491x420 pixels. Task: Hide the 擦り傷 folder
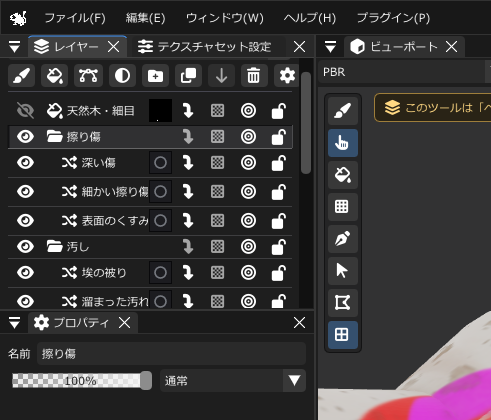[25, 137]
